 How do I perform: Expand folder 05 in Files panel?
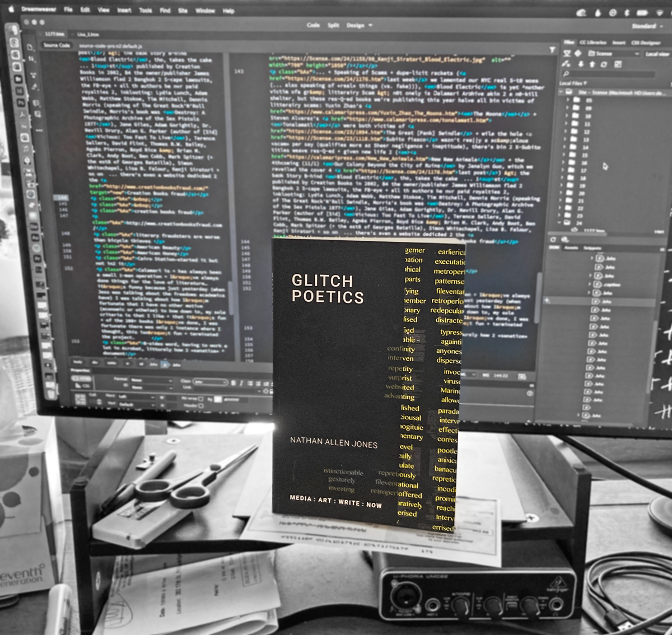tap(568, 100)
